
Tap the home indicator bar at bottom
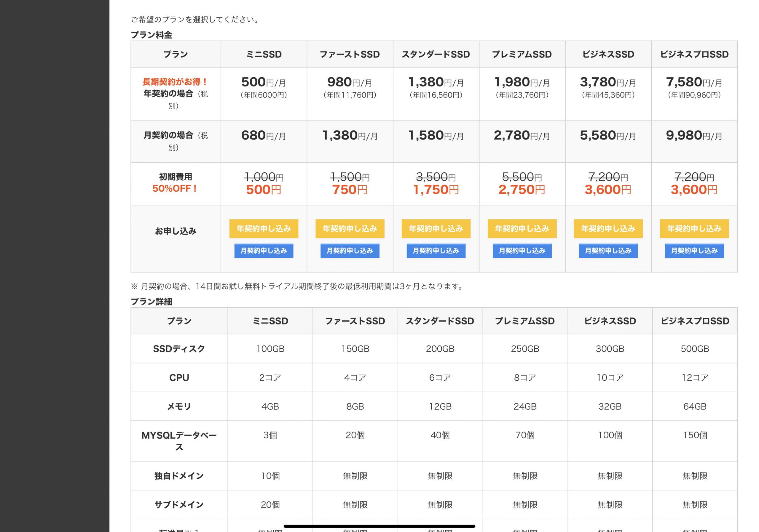379,526
